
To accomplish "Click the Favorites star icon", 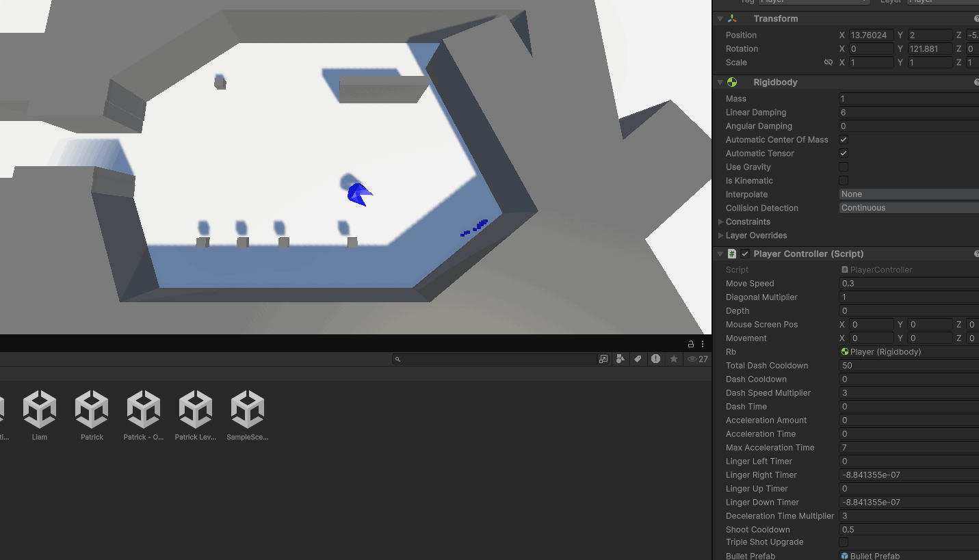I will [674, 359].
